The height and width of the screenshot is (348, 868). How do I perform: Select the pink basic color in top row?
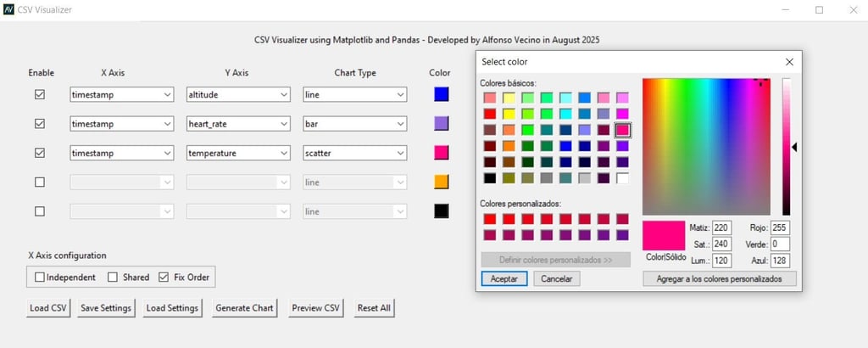[x=604, y=98]
